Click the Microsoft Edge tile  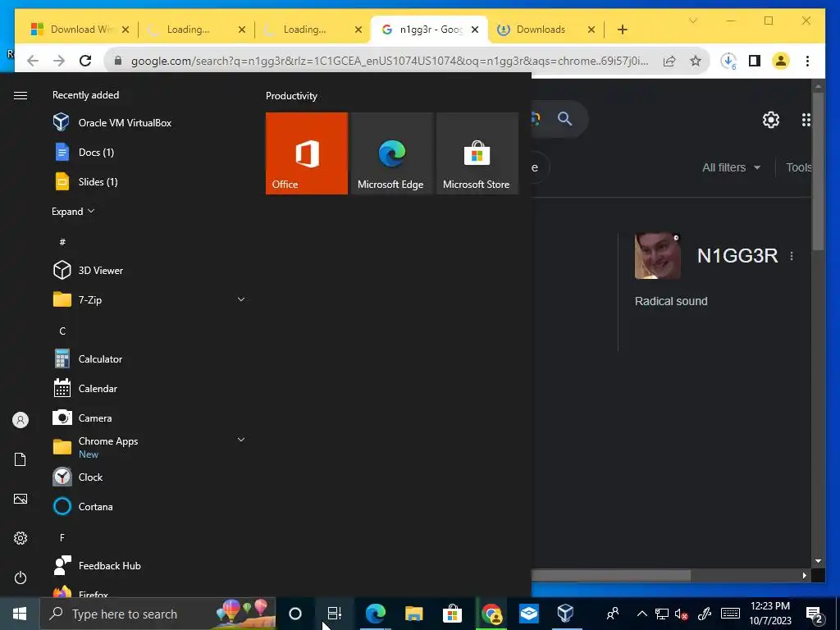pyautogui.click(x=392, y=153)
